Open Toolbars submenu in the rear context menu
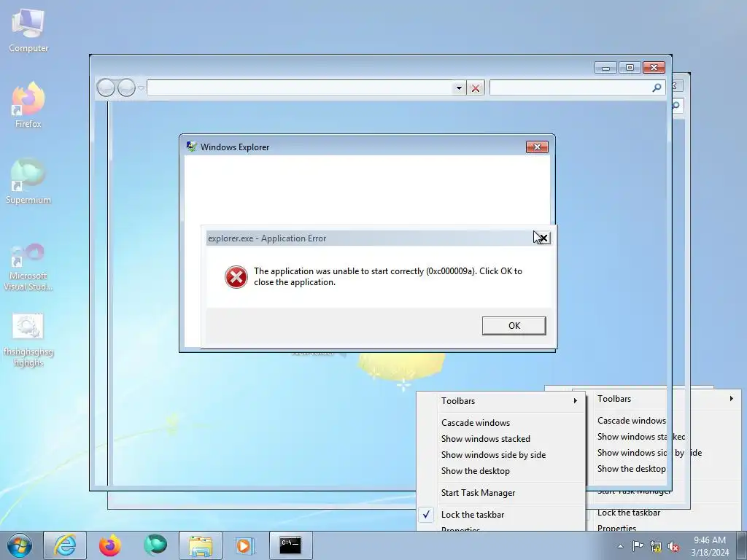This screenshot has height=560, width=747. tap(665, 399)
